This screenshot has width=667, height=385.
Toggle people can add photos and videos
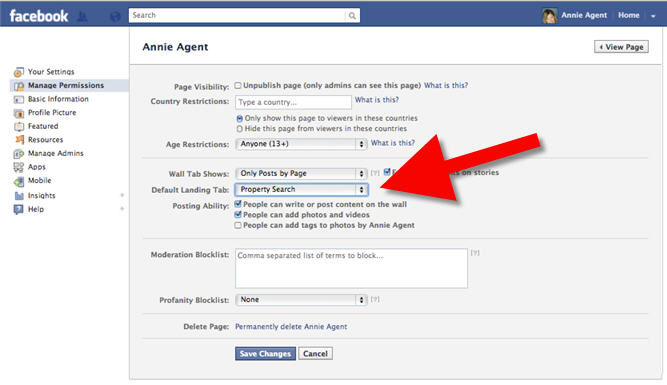[x=238, y=215]
